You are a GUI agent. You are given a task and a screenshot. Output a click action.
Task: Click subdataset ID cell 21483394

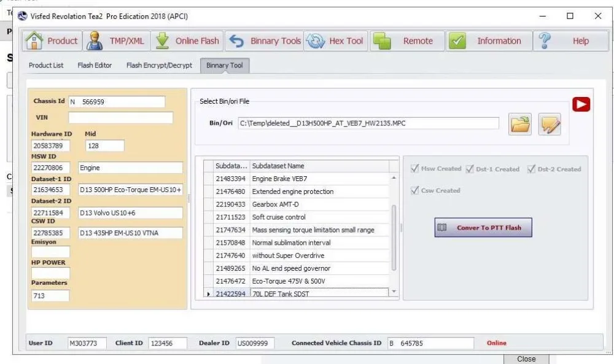coord(231,179)
